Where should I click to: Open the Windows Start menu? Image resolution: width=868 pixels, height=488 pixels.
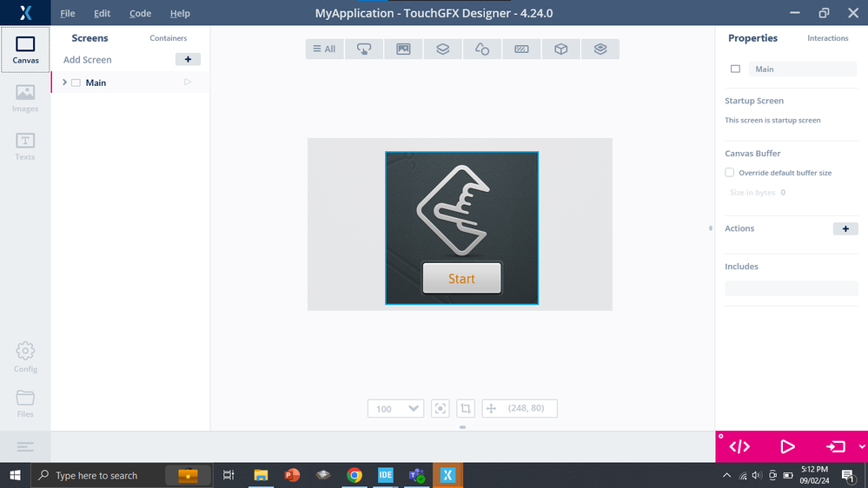point(15,475)
